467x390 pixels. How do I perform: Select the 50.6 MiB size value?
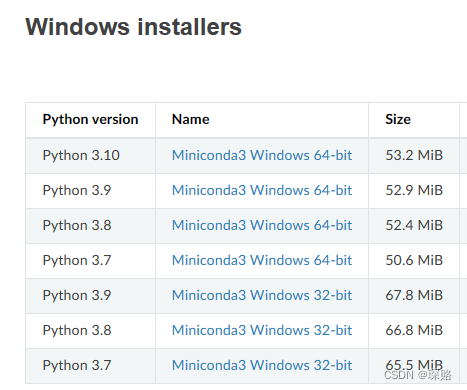pyautogui.click(x=414, y=260)
